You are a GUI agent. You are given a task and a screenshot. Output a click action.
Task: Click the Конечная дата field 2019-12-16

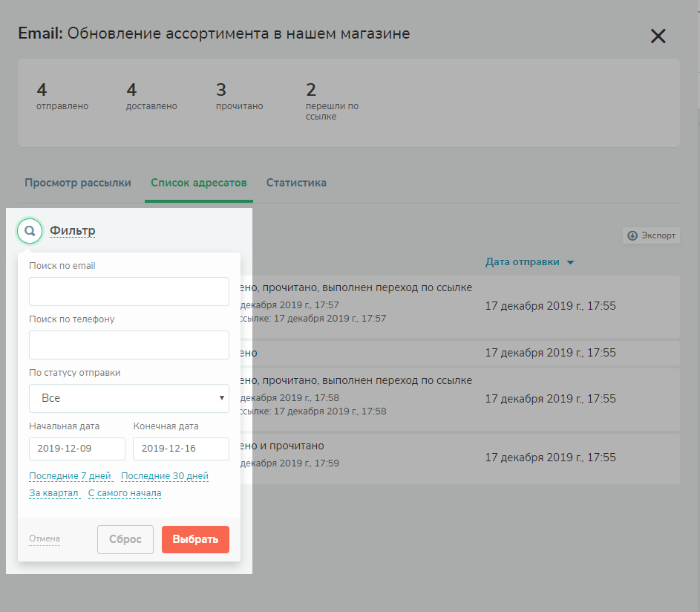tap(181, 449)
